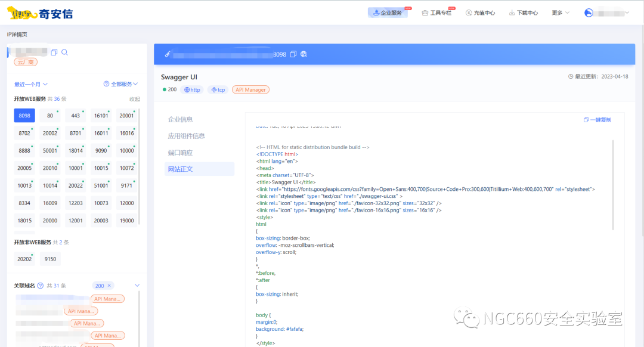The height and width of the screenshot is (347, 644).
Task: Select port 16016
Action: tap(126, 133)
